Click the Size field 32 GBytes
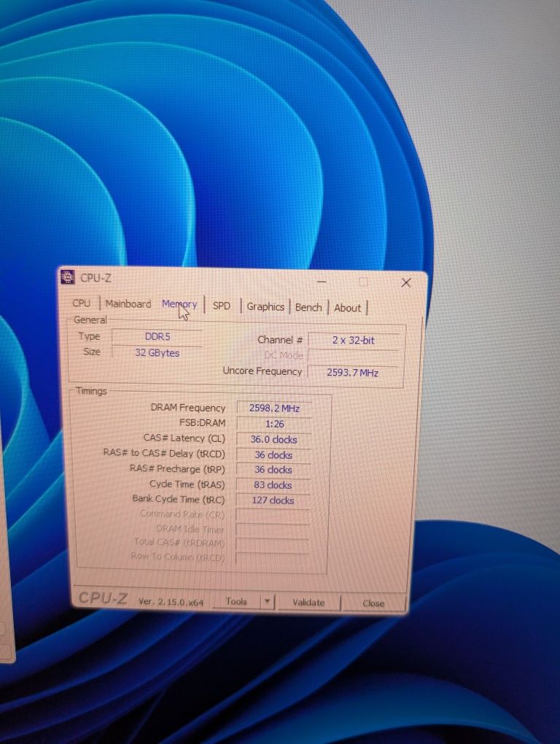The image size is (560, 744). click(x=157, y=353)
